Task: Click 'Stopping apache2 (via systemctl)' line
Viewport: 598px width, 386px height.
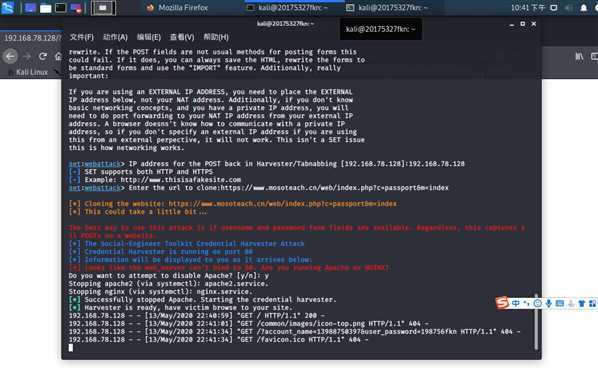Action: click(169, 283)
